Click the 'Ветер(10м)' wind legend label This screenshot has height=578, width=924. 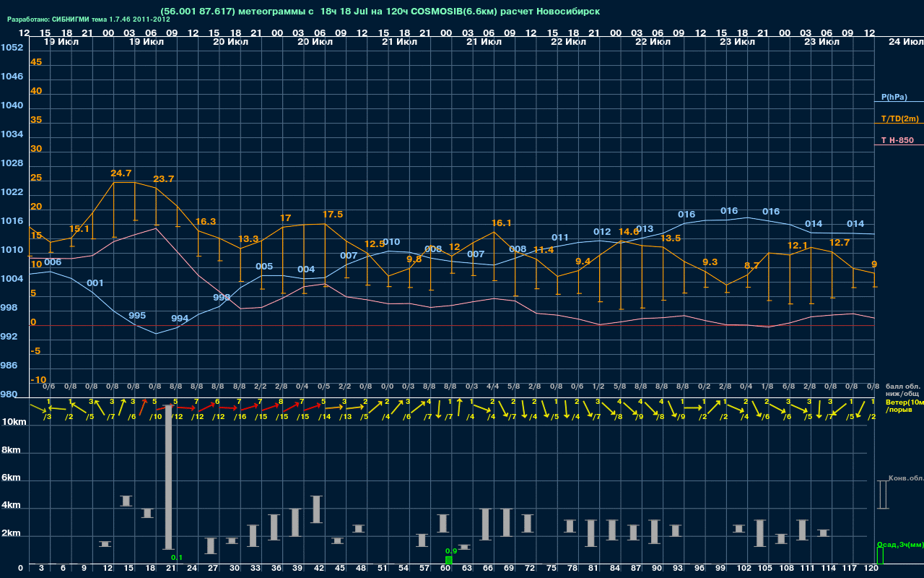(x=904, y=402)
